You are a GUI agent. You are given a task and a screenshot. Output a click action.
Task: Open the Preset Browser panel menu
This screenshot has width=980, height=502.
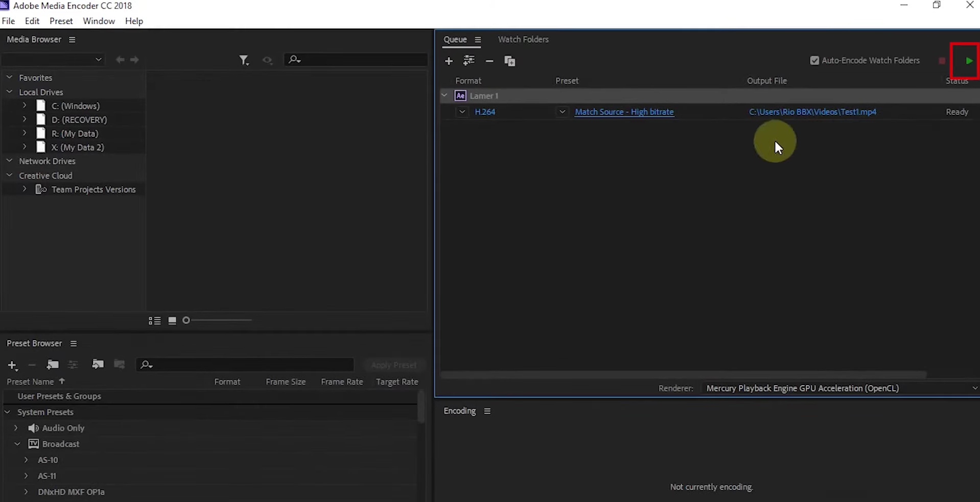[74, 344]
